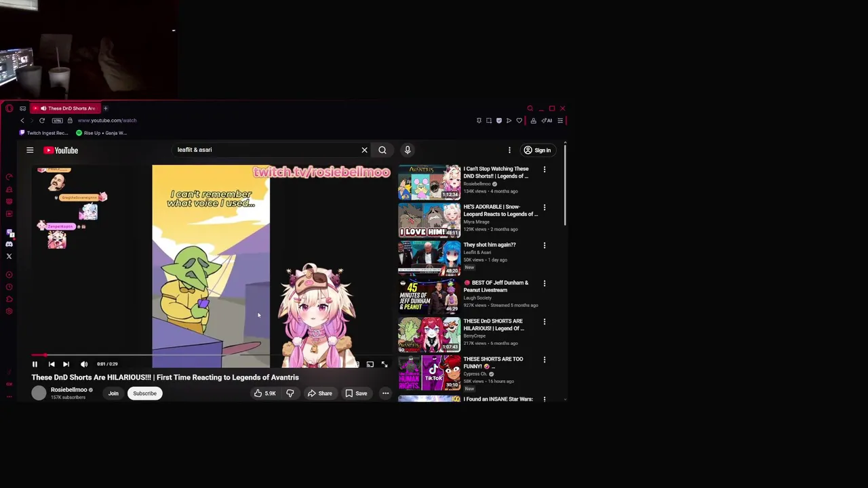The height and width of the screenshot is (488, 868).
Task: Save video to a playlist
Action: 356,393
